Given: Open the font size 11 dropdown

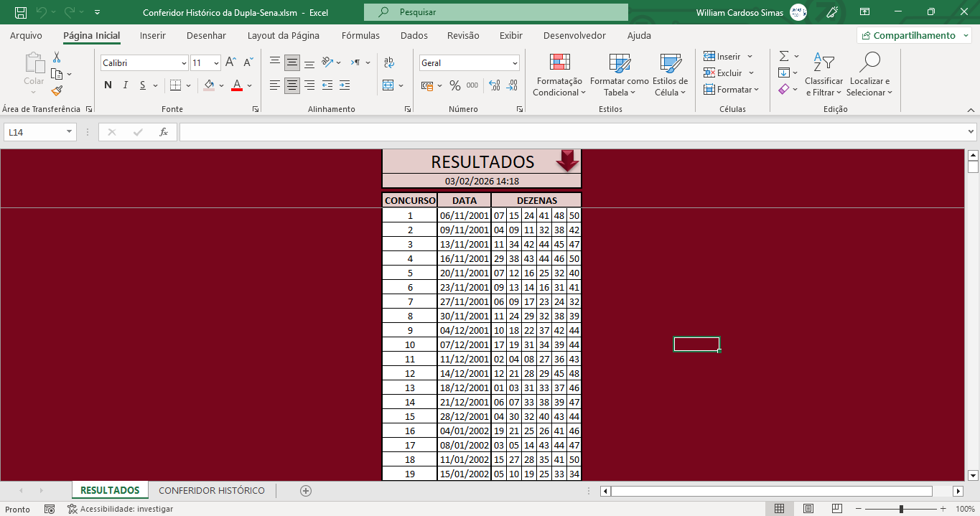Looking at the screenshot, I should (216, 63).
